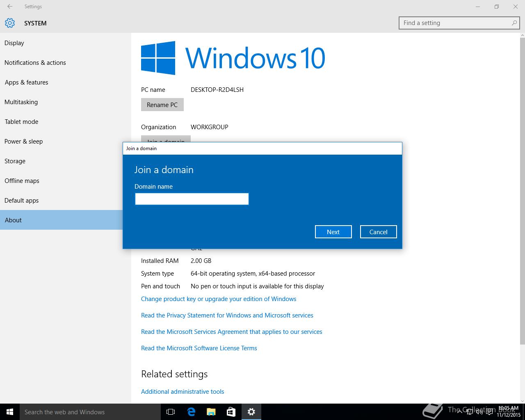
Task: Click the System type label
Action: point(157,274)
